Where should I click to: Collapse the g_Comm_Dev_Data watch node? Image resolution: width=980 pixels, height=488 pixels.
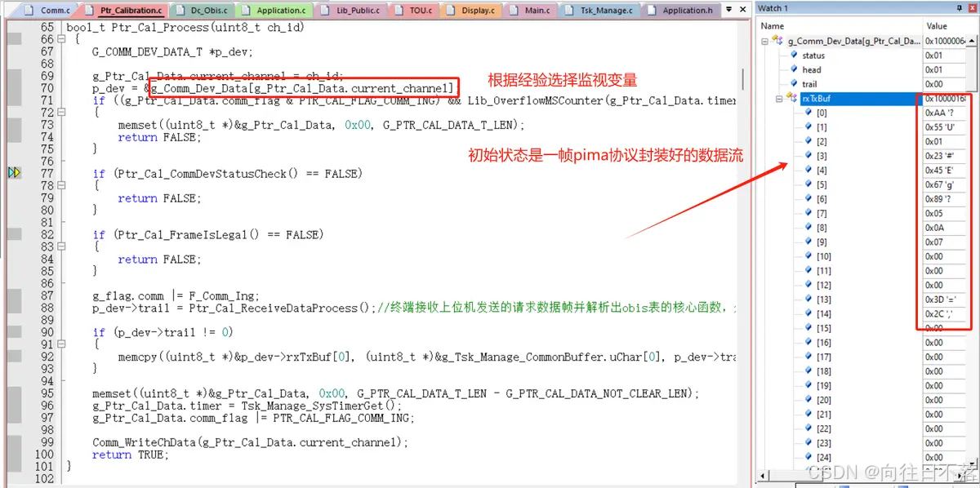click(765, 40)
